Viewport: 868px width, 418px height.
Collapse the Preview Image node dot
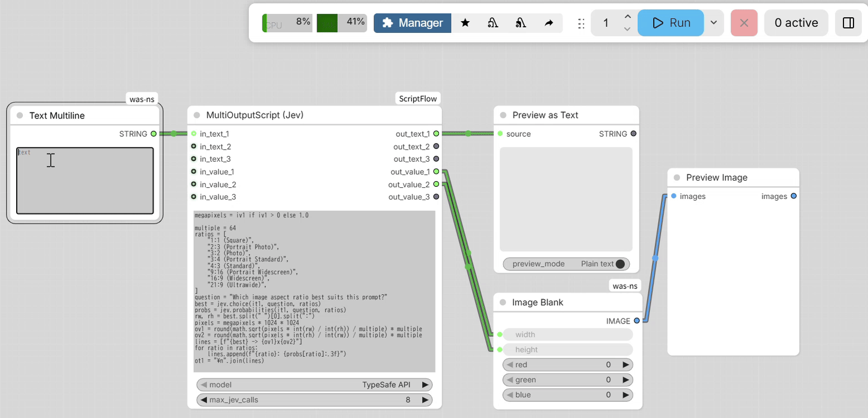tap(677, 177)
